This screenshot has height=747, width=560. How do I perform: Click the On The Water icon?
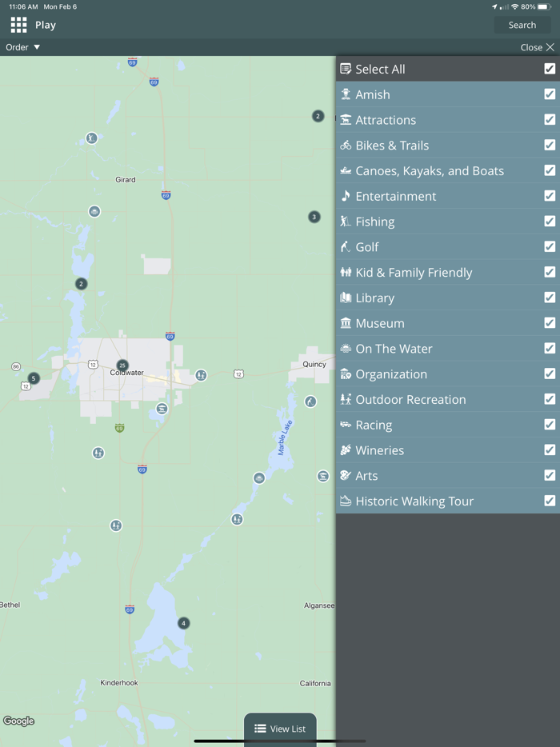(x=346, y=348)
